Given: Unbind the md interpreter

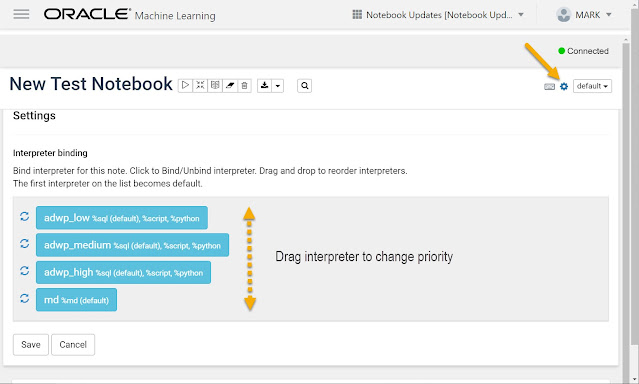Looking at the screenshot, I should (77, 300).
